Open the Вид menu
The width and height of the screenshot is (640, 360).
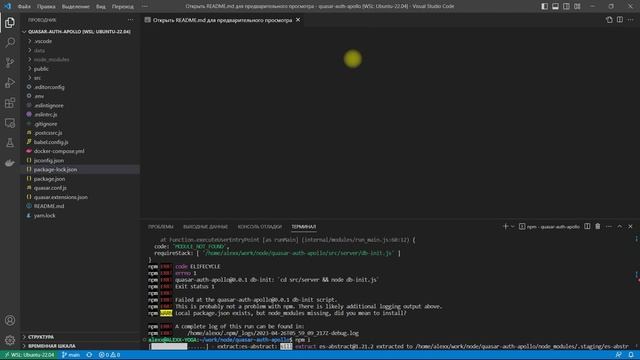100,7
